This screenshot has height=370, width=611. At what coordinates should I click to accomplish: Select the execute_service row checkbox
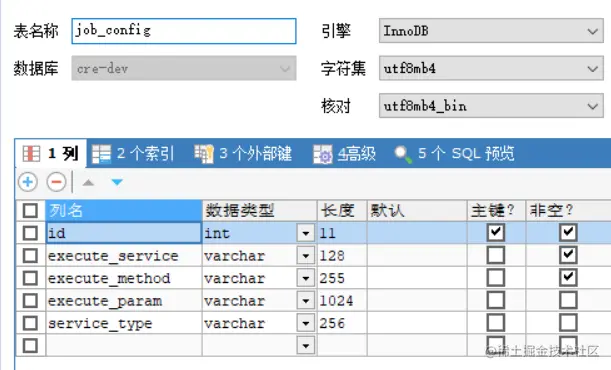pyautogui.click(x=30, y=256)
